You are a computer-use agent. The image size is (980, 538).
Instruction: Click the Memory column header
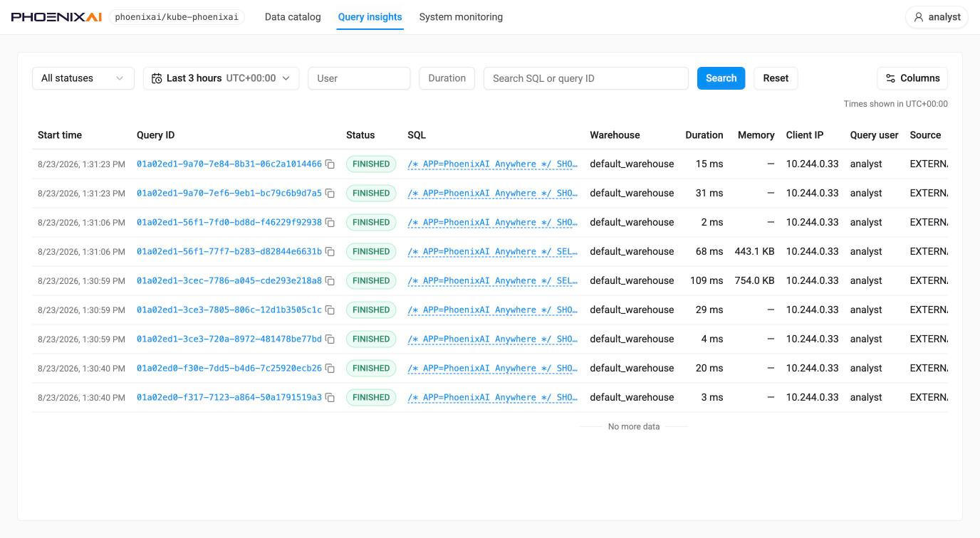[x=756, y=135]
